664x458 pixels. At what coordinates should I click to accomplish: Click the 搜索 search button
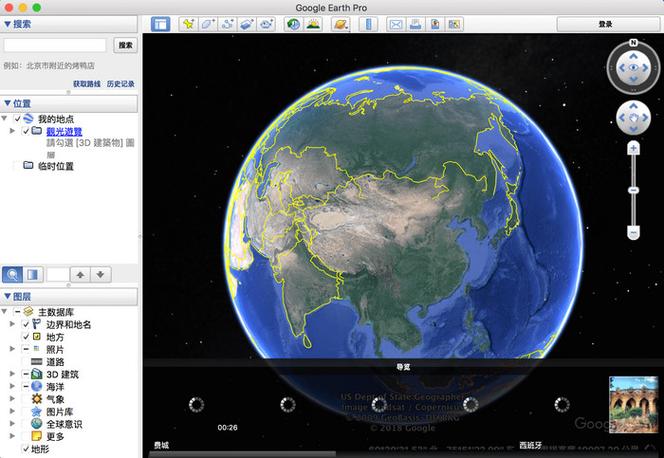click(125, 45)
